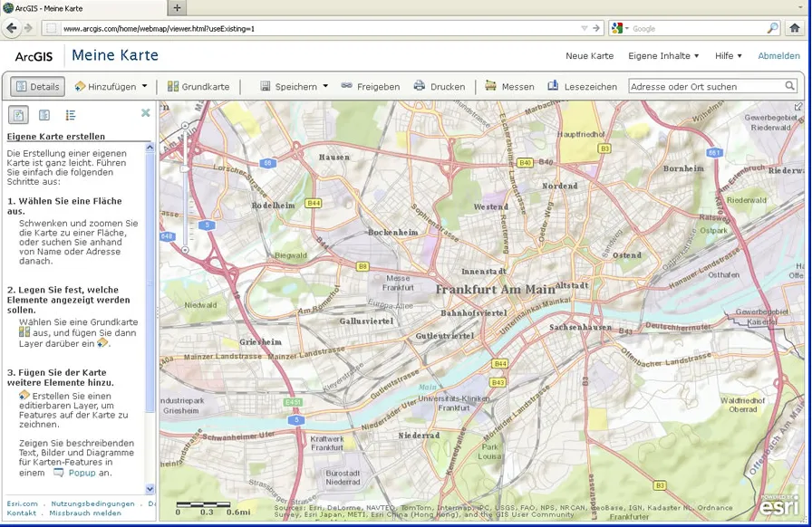Zoom in using map slider plus button
The image size is (812, 527).
click(x=185, y=125)
